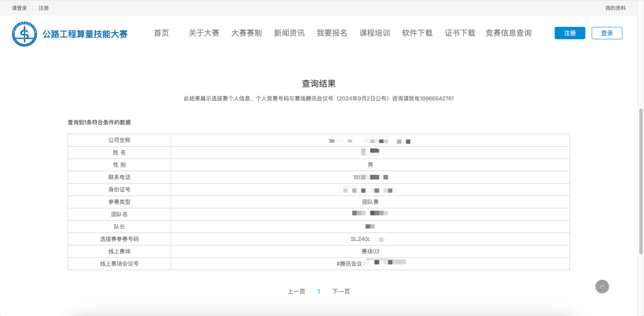Click the description text with phone 18966542761
The image size is (644, 316).
318,98
